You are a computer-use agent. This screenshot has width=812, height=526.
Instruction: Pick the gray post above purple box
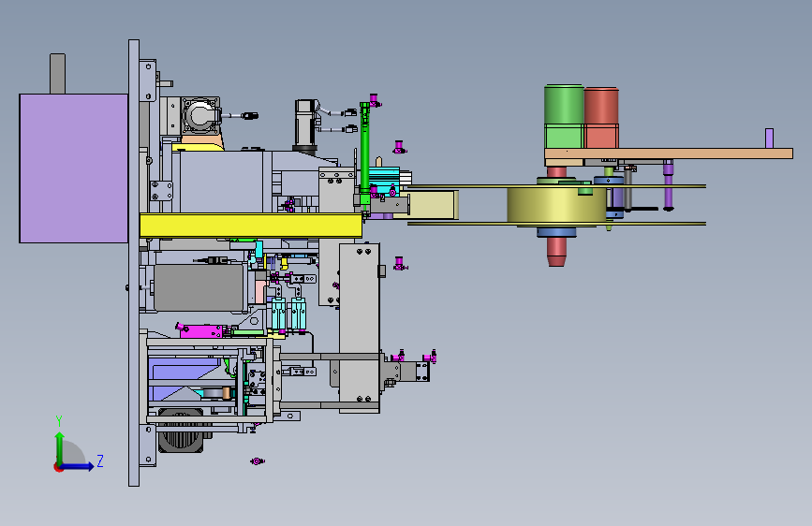[x=57, y=74]
